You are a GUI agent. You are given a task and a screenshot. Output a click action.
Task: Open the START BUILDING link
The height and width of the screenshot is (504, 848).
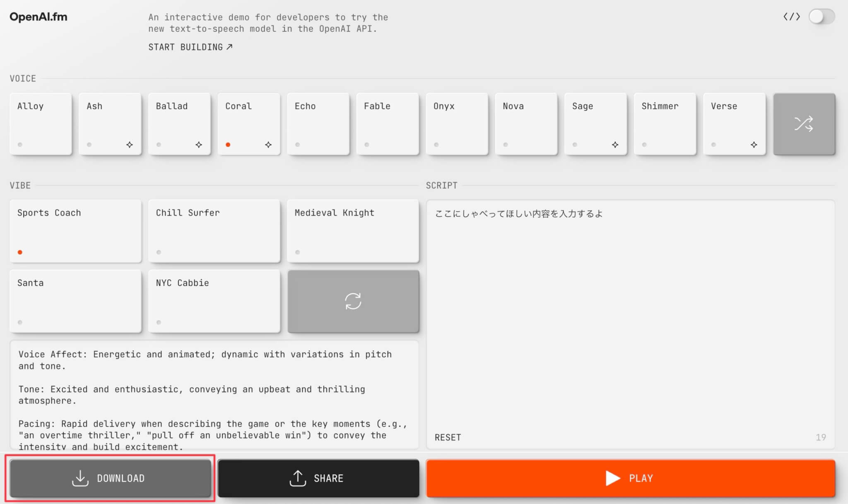(x=190, y=47)
